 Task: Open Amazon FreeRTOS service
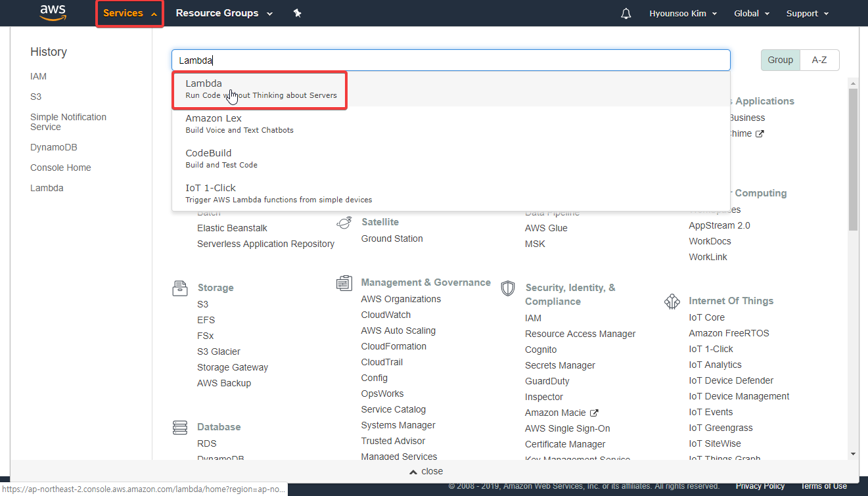tap(729, 333)
